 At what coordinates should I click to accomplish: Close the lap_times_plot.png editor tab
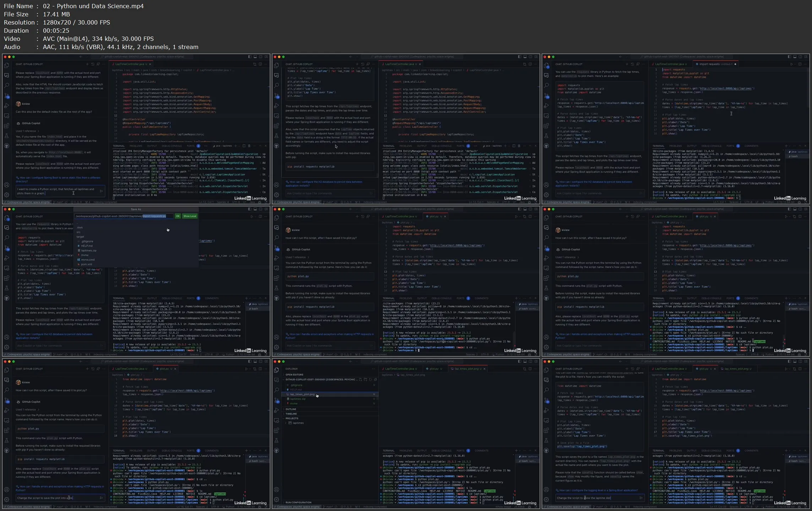tap(485, 369)
